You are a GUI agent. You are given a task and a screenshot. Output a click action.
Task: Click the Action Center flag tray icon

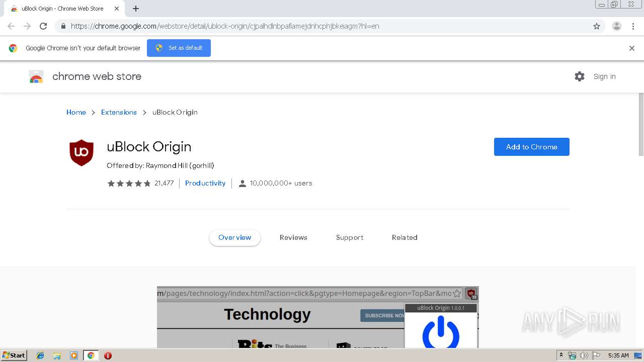[x=596, y=355]
